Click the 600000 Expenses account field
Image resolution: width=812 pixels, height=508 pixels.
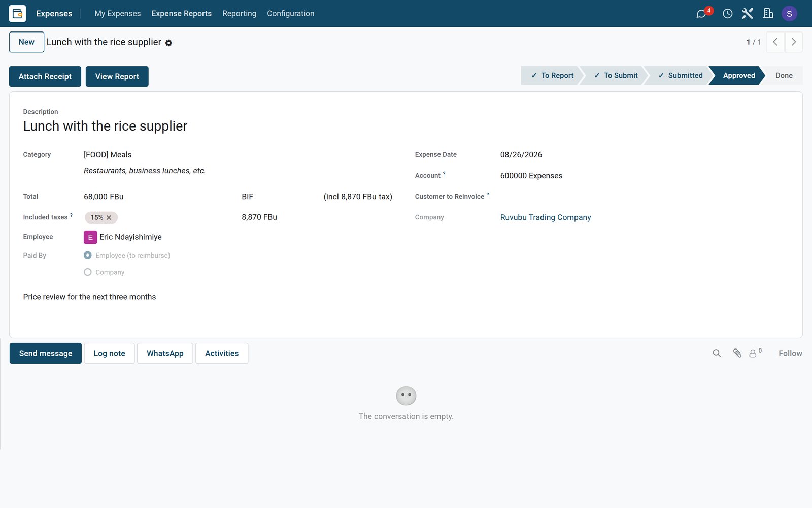tap(531, 176)
